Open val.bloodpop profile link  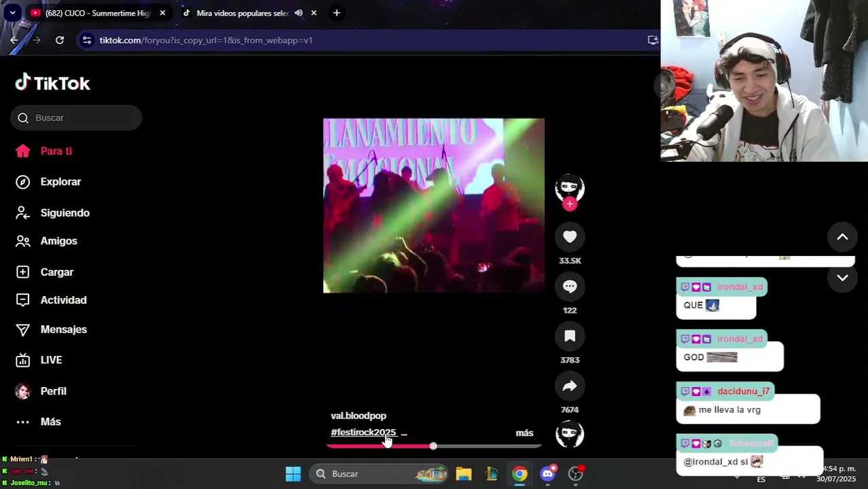[x=359, y=416]
